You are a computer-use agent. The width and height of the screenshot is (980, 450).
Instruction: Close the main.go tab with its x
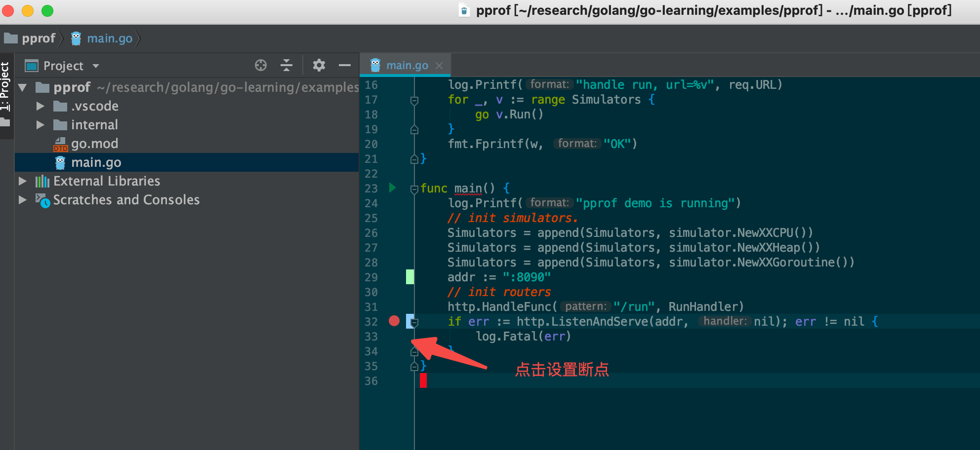coord(439,65)
